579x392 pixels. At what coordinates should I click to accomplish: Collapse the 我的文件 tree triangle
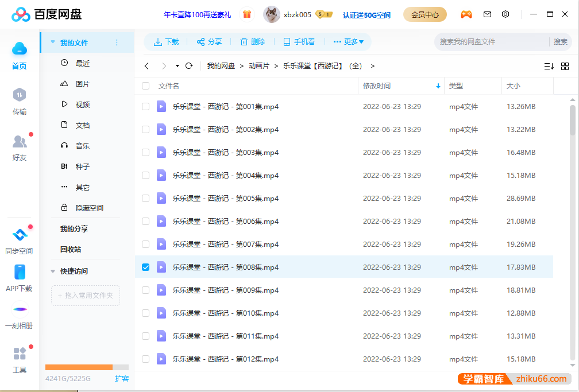(x=53, y=42)
